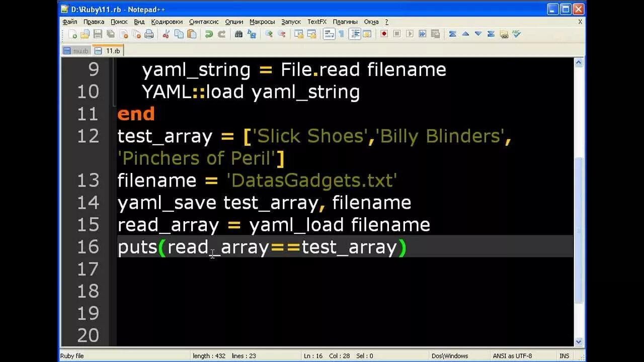Click 'YAML::load yaml_string' on line 10
This screenshot has height=362, width=644.
[251, 92]
